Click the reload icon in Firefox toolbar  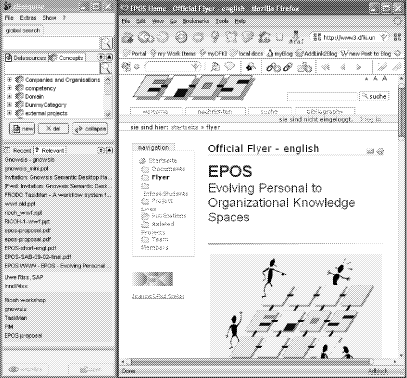(x=162, y=37)
